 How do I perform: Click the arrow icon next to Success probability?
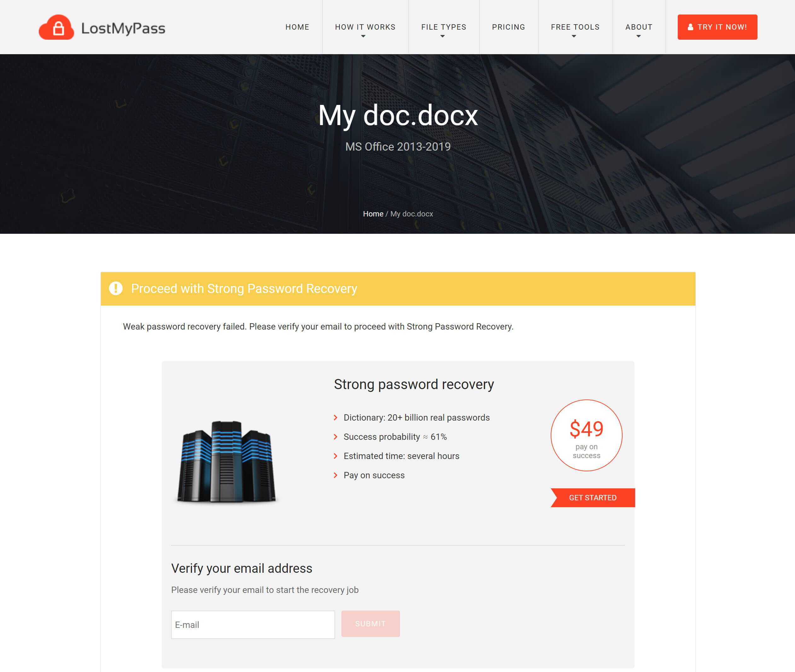pyautogui.click(x=335, y=437)
